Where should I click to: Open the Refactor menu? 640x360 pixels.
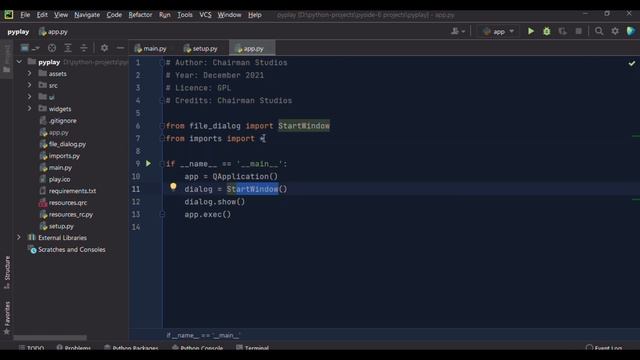click(x=140, y=15)
